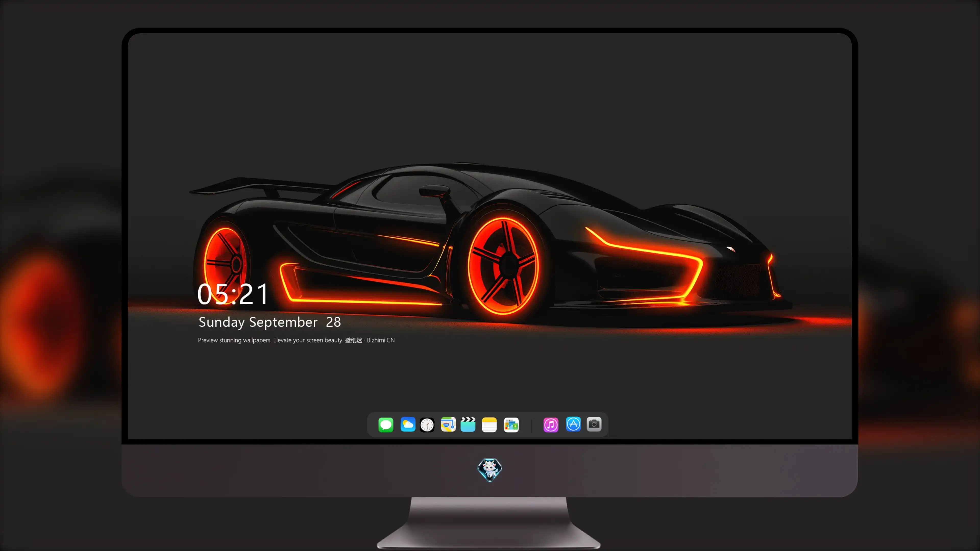Open the Weather app icon
Screen dimensions: 980x551
(408, 424)
